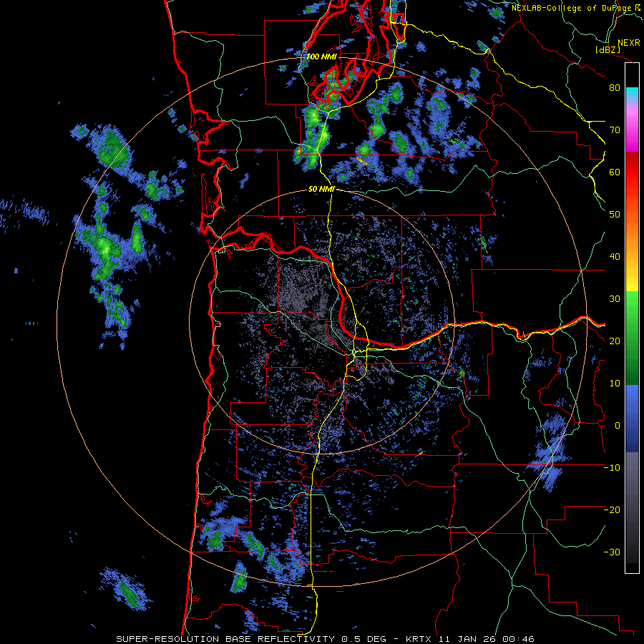
Task: Click the 40 value on dBZ scale
Action: (615, 257)
